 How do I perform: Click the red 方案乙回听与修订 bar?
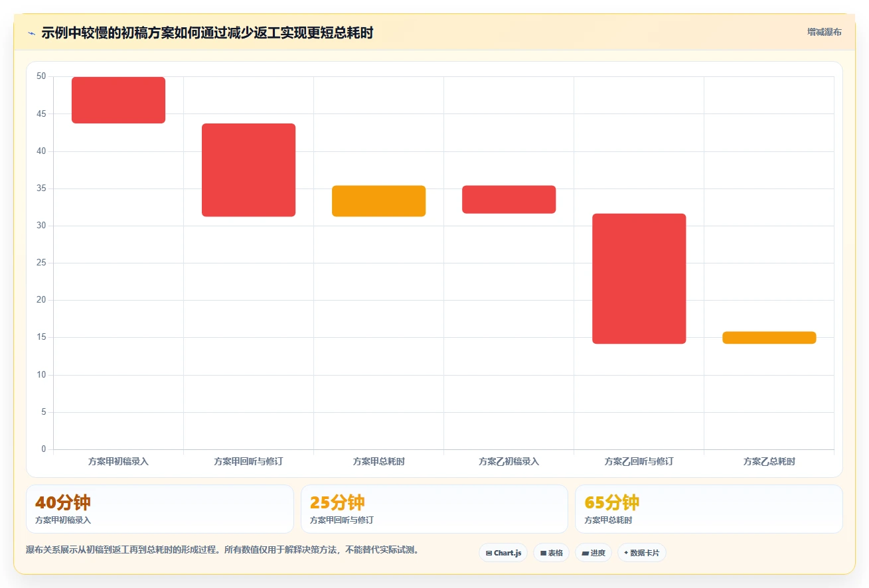coord(639,279)
